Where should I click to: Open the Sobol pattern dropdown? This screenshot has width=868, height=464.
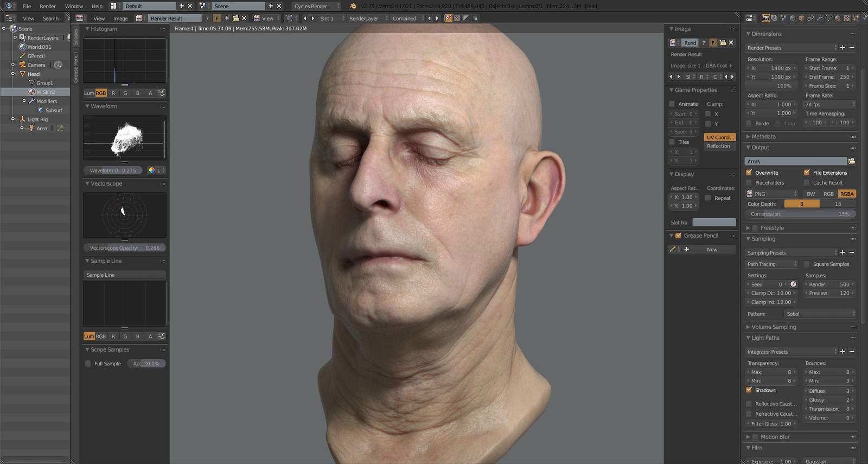click(820, 314)
